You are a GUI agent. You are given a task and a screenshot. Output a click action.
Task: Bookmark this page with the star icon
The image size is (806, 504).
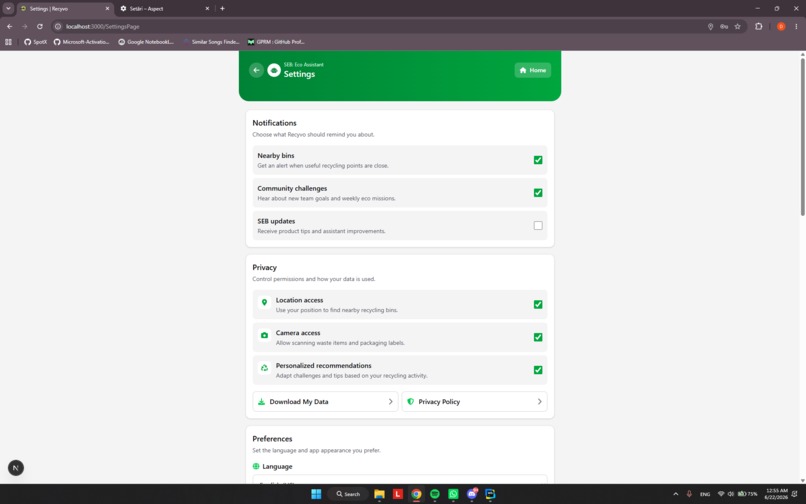(738, 26)
